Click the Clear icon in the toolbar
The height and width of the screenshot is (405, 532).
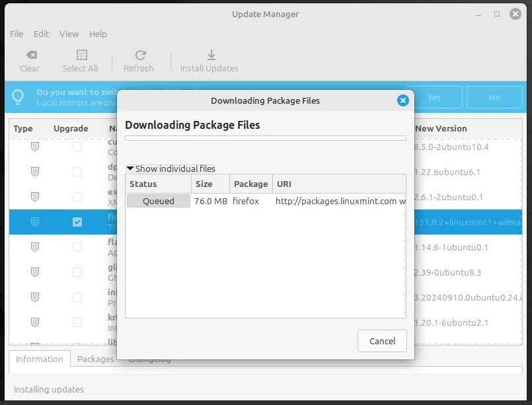30,55
